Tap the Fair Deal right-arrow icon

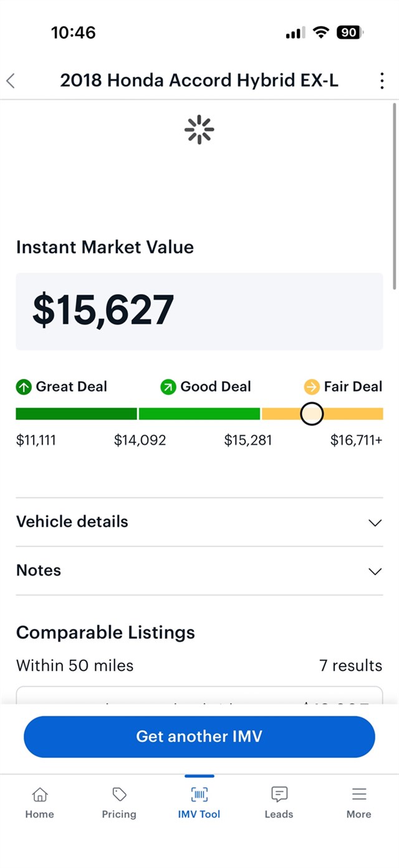pos(312,387)
